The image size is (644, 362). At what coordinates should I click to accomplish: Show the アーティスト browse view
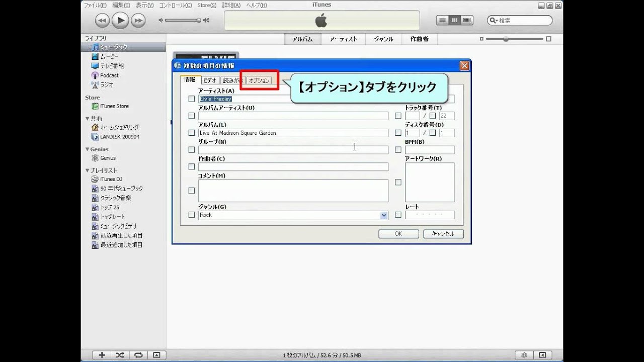click(x=343, y=39)
